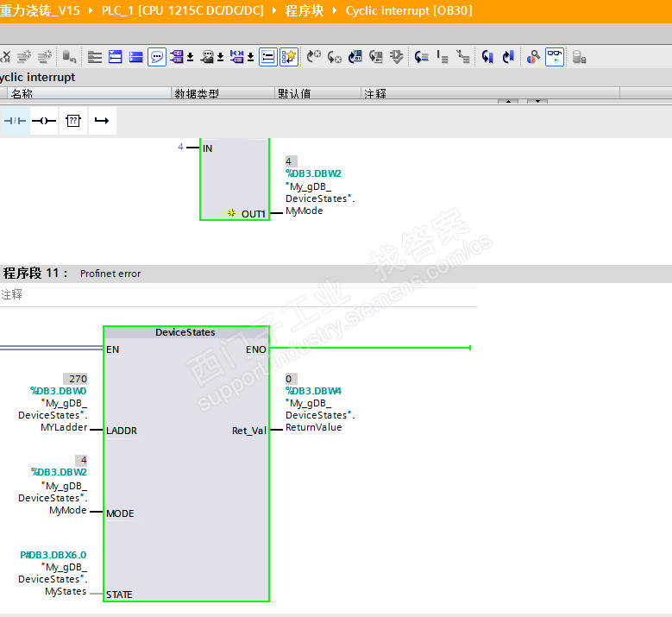Click the database reset start values icon
The image size is (672, 617).
69,57
